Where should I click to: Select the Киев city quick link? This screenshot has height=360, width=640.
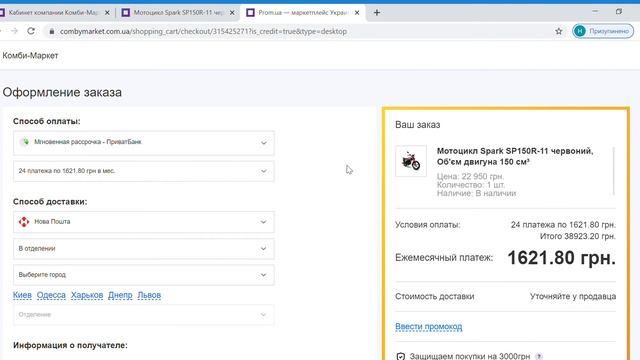tap(22, 295)
